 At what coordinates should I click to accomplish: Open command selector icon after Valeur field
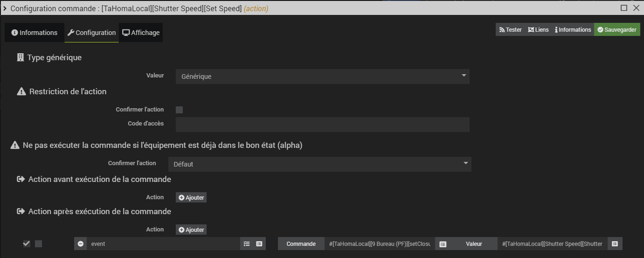[x=615, y=244]
